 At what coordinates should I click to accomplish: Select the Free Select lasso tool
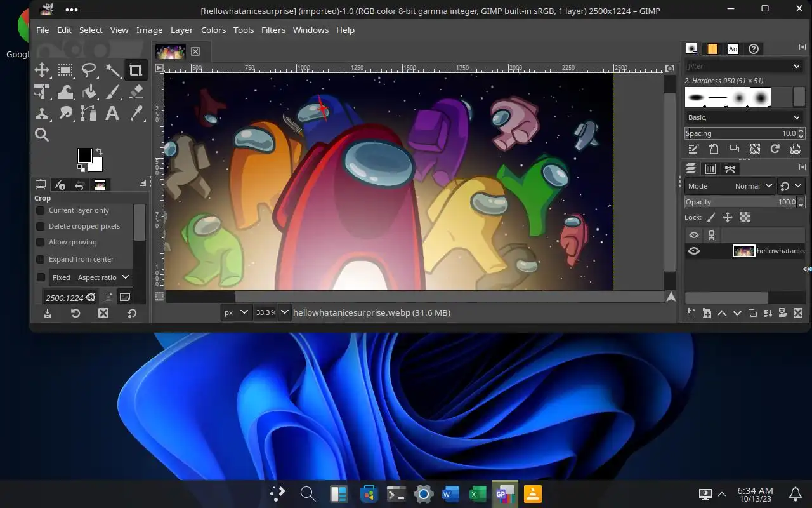pos(89,70)
